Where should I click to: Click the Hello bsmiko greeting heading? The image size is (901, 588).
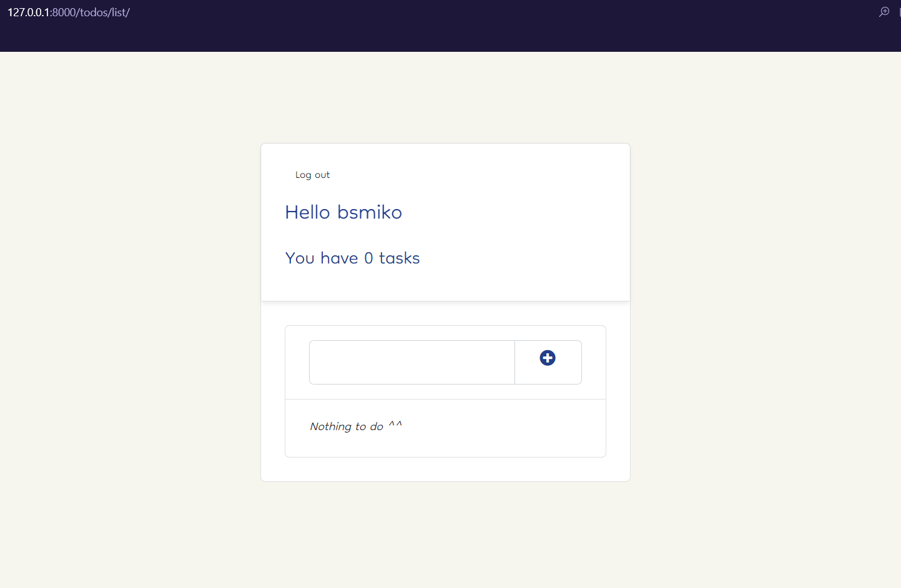[343, 212]
